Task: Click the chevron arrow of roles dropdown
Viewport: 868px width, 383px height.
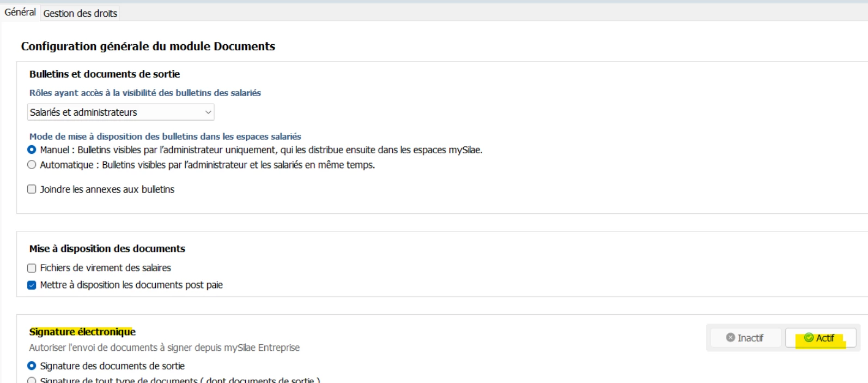Action: click(208, 112)
